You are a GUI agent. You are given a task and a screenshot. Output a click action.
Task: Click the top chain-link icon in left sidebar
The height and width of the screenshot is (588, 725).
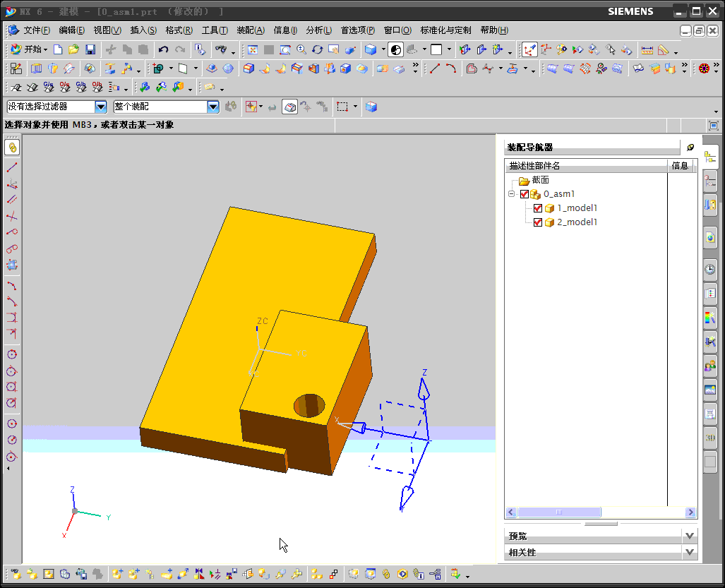(x=12, y=148)
